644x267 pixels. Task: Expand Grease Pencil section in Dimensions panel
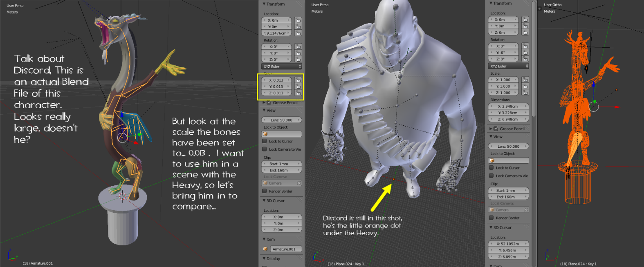tap(491, 129)
